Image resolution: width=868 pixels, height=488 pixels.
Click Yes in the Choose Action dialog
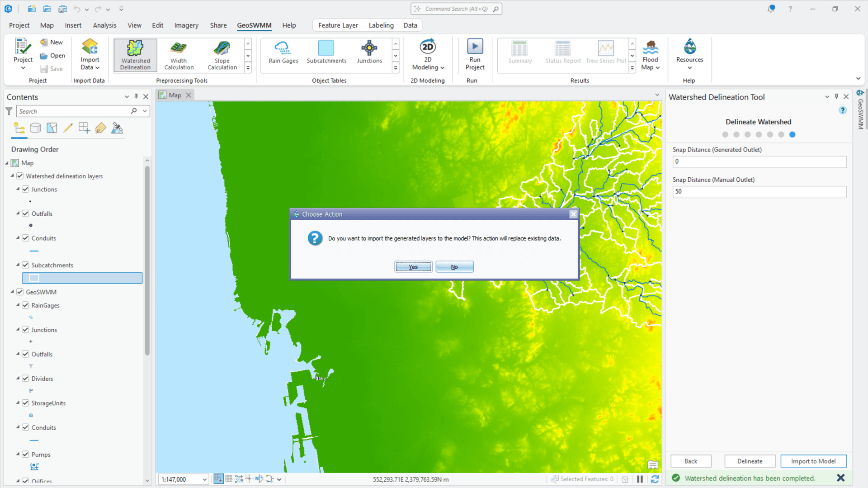click(412, 266)
